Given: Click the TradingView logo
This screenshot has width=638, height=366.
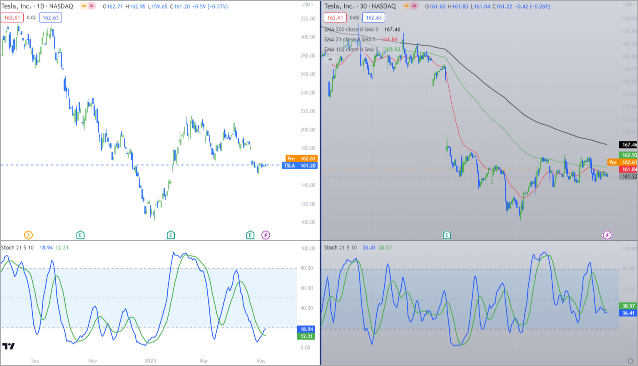Looking at the screenshot, I should click(8, 346).
